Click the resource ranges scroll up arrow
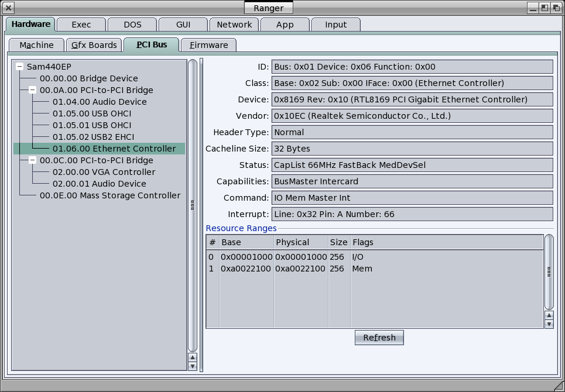The height and width of the screenshot is (392, 565). (549, 315)
